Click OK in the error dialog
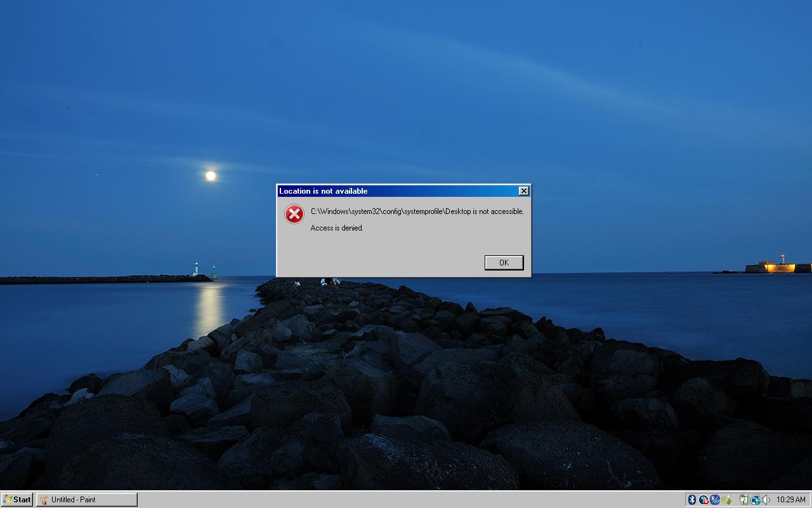 click(x=504, y=262)
